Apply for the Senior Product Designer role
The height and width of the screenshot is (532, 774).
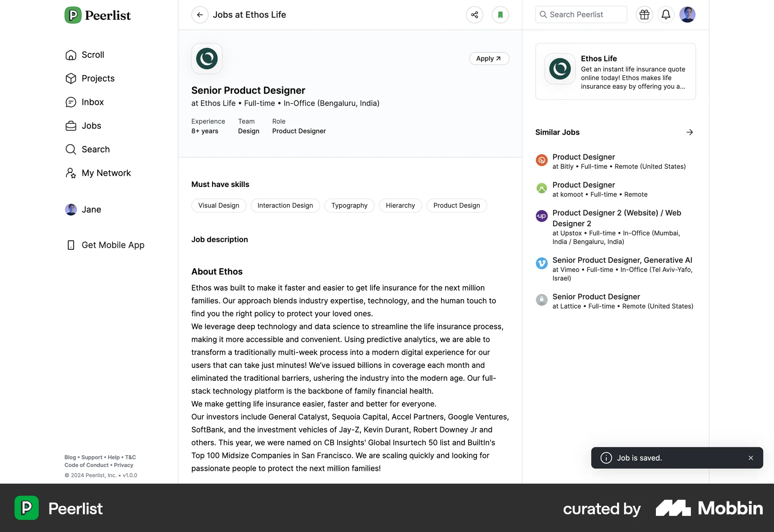(x=489, y=58)
